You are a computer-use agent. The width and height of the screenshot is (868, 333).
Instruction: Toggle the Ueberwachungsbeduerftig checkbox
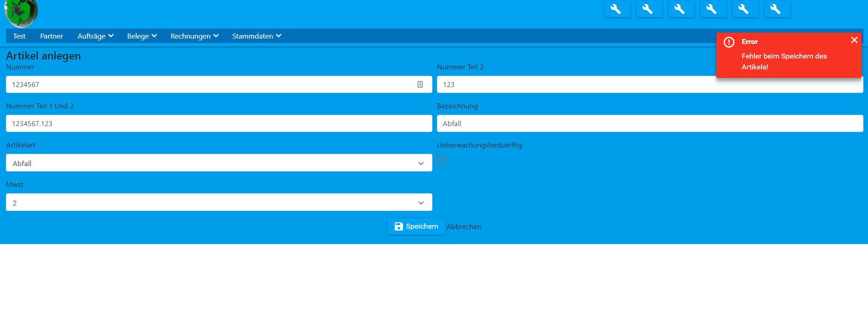point(441,160)
